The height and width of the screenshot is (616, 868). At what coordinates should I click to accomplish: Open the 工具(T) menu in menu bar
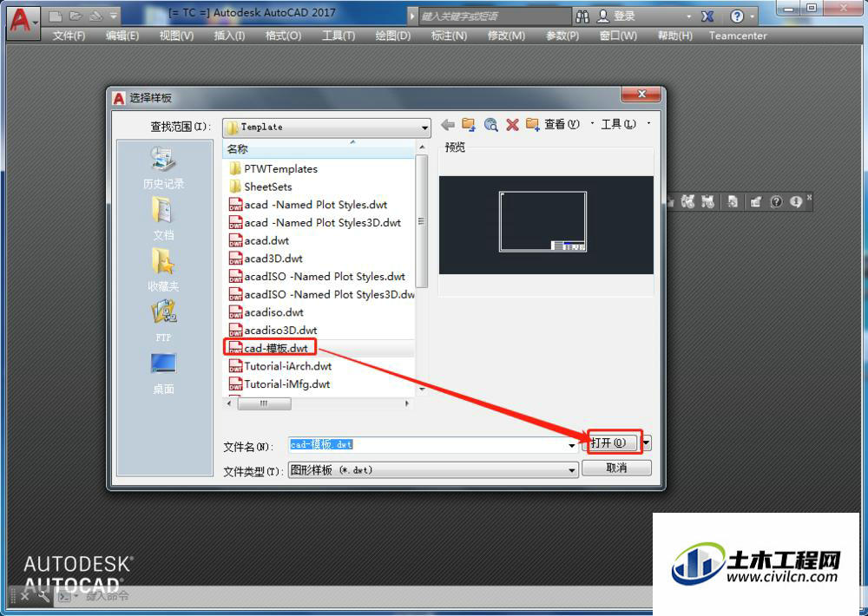339,36
